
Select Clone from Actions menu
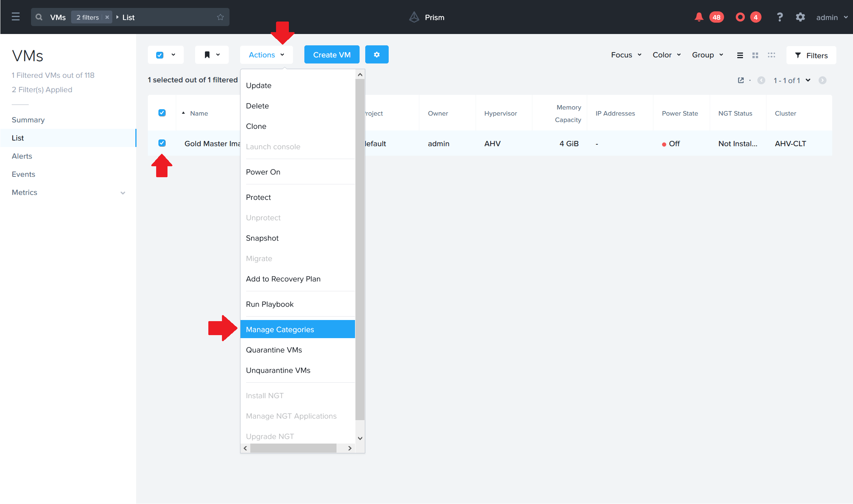click(x=298, y=126)
